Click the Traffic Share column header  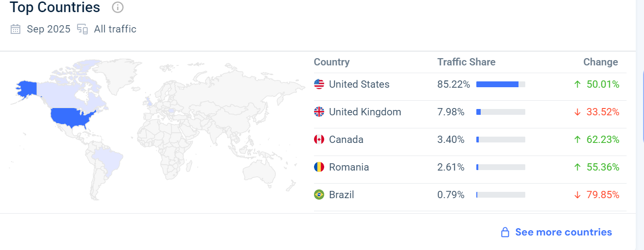(466, 62)
